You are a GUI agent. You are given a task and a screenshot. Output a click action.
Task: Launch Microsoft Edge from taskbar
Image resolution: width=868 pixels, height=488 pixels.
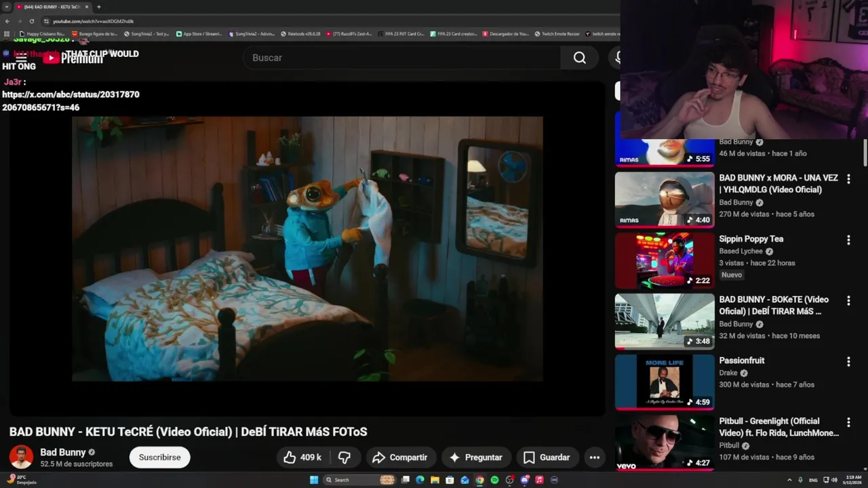[420, 480]
